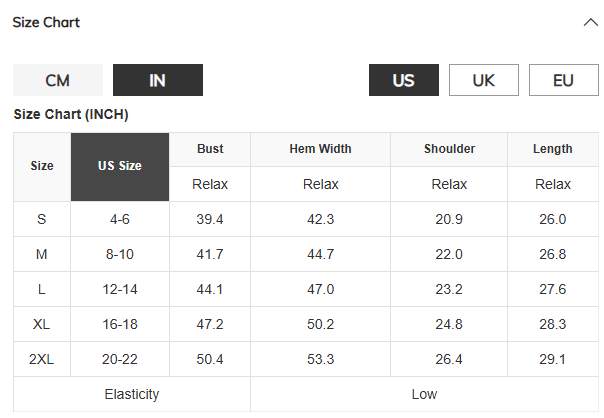Select the 2XL size row label
Screen dimensions: 604x418
pos(42,359)
